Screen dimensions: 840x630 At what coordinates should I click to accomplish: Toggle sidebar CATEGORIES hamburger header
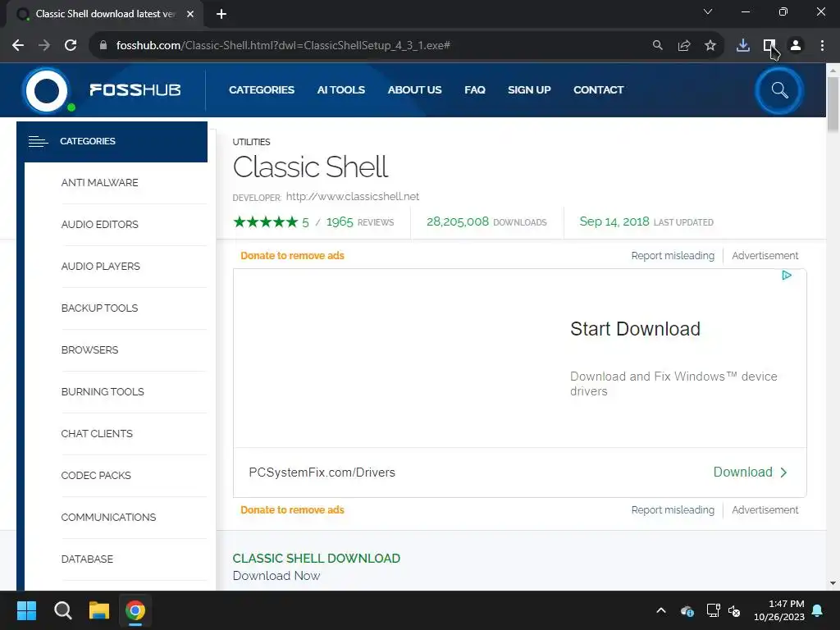coord(112,141)
